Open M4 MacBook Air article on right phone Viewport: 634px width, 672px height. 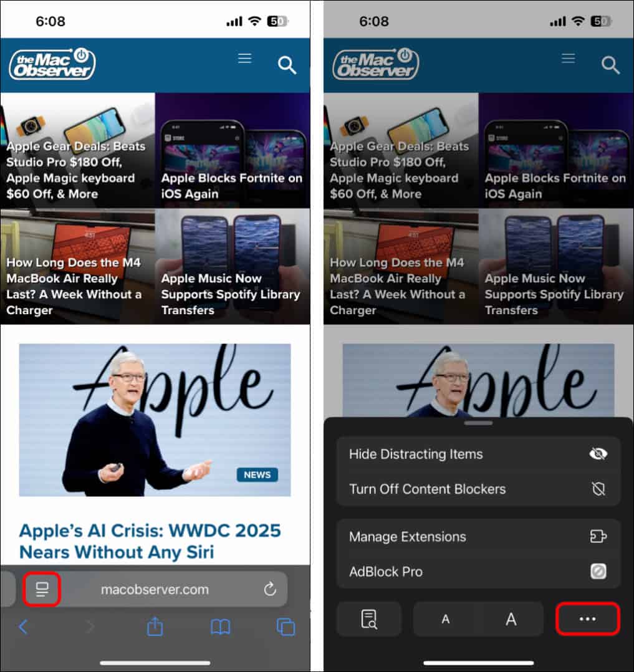401,266
